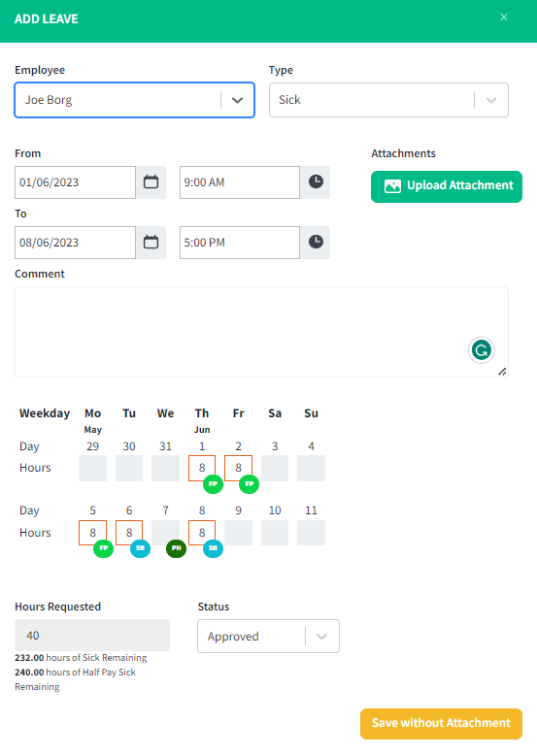This screenshot has height=756, width=537.
Task: Click the To time field showing 5:00 PM
Action: tap(240, 242)
